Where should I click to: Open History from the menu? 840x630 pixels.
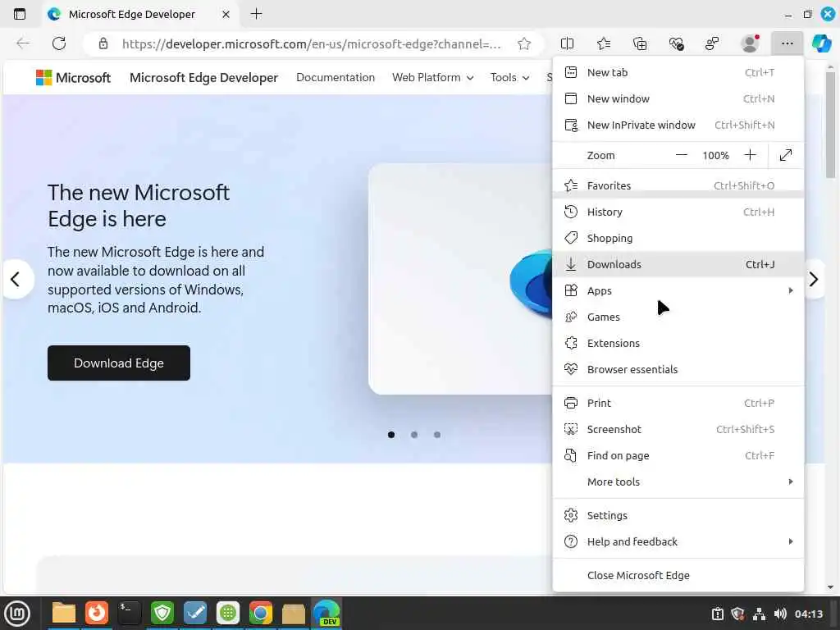(x=678, y=212)
